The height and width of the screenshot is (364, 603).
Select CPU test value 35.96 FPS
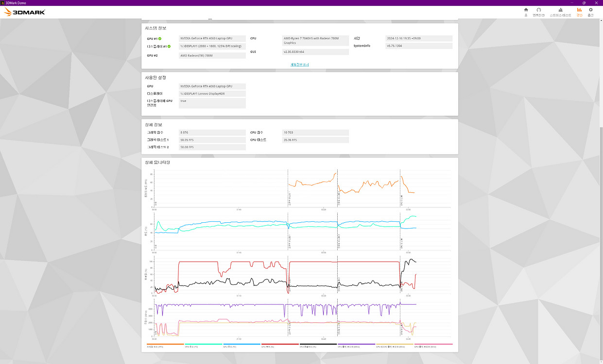(x=315, y=140)
